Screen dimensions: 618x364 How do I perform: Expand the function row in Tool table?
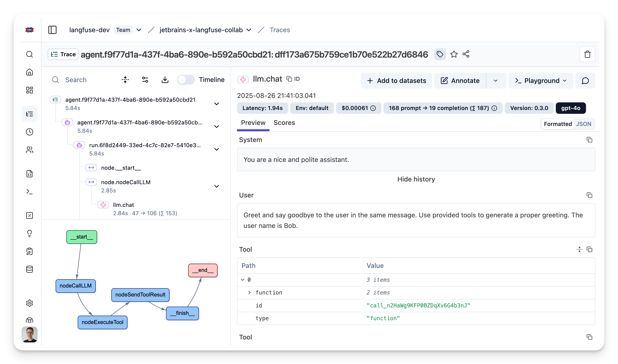249,292
